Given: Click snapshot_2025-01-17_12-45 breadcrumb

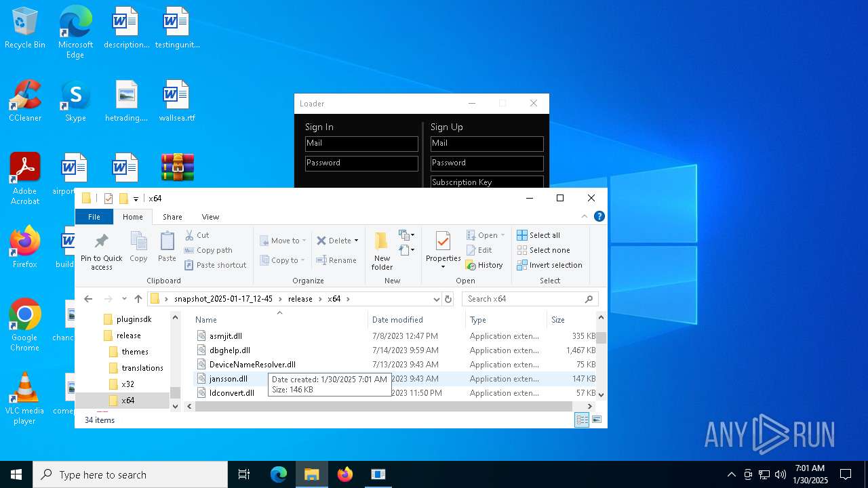Looking at the screenshot, I should (223, 299).
